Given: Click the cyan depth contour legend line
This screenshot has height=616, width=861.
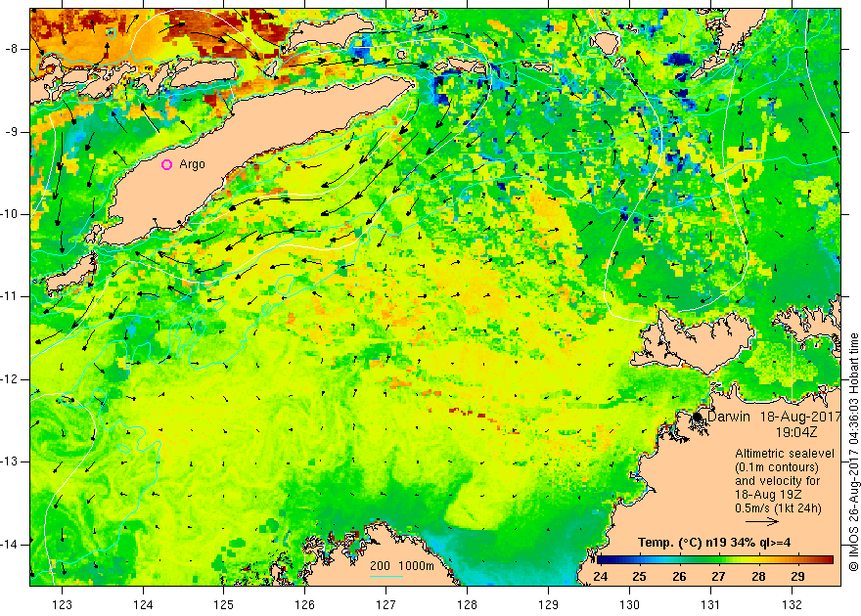Looking at the screenshot, I should pos(386,575).
